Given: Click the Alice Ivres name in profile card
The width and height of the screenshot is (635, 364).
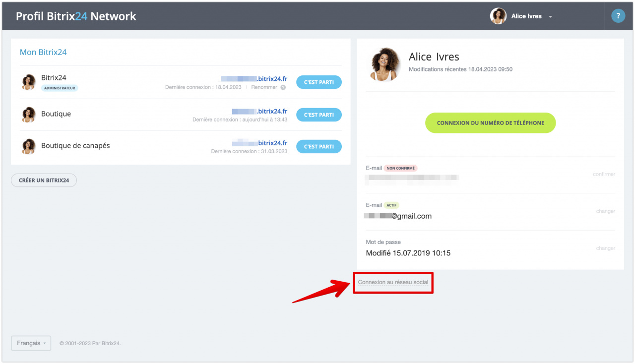Looking at the screenshot, I should pyautogui.click(x=434, y=57).
